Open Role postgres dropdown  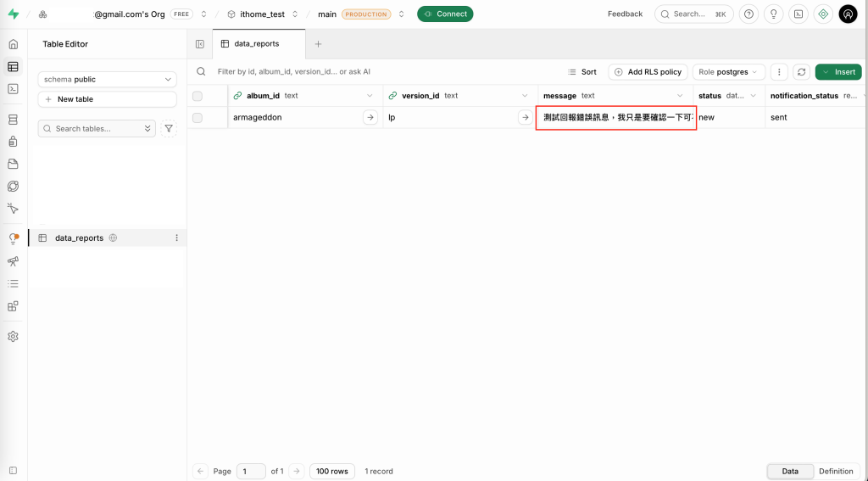point(729,72)
